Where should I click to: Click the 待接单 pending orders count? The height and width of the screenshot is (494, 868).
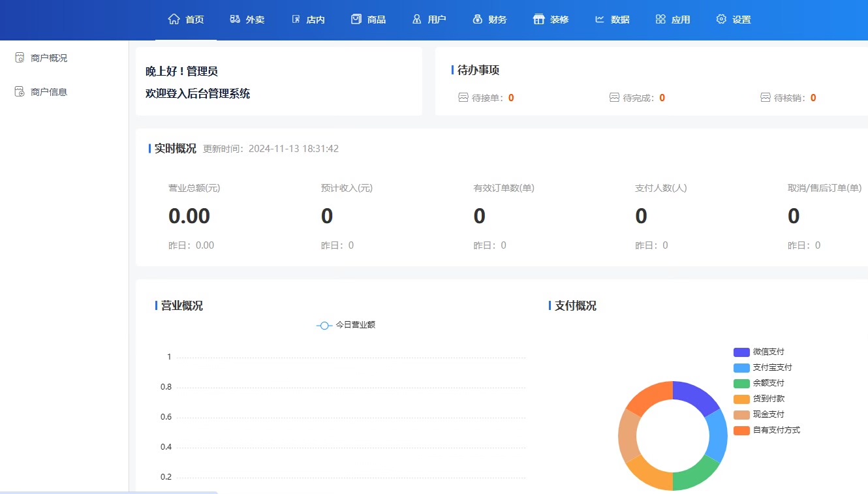click(x=511, y=98)
